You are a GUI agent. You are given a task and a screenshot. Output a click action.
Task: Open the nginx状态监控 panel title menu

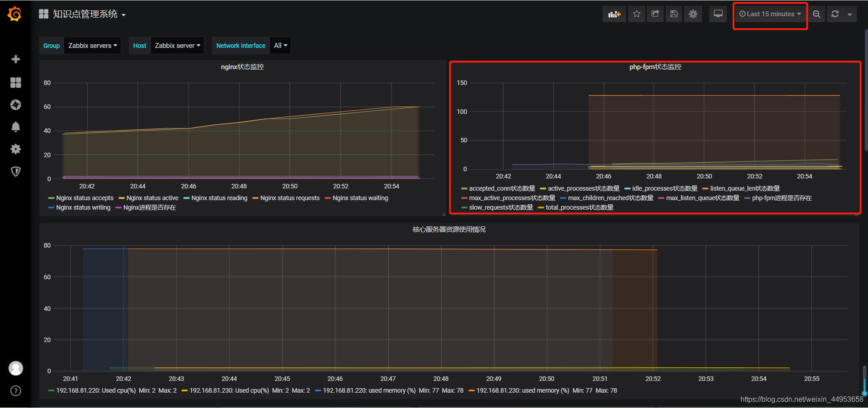pyautogui.click(x=242, y=67)
